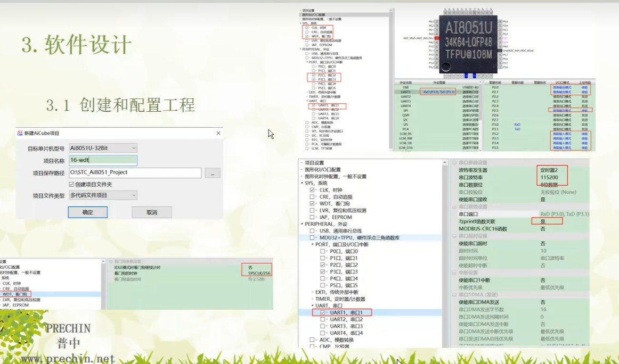Screen dimensions: 619x364
Task: Click the 确定 button
Action: point(88,212)
